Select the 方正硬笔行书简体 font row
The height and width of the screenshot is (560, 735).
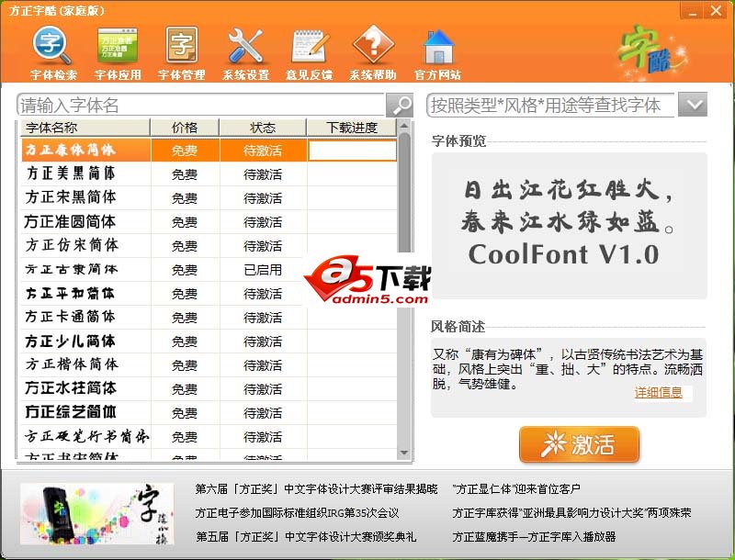209,437
